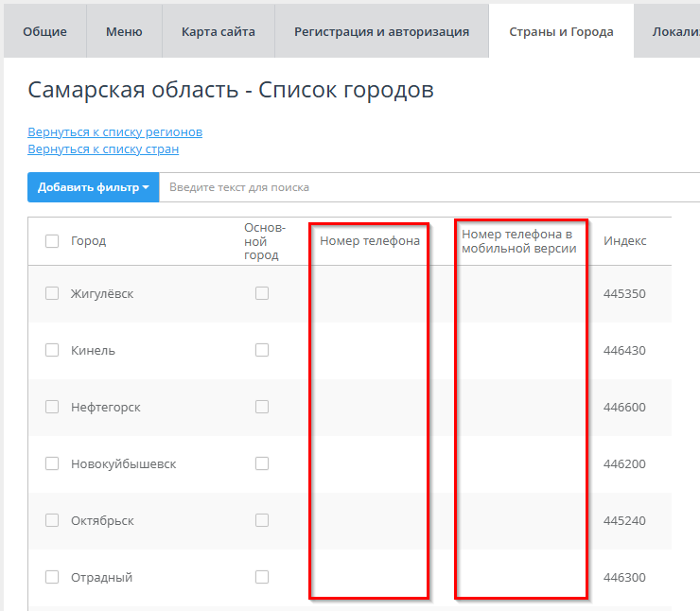Expand the Добавить фильтр dropdown
This screenshot has width=700, height=611.
[94, 187]
